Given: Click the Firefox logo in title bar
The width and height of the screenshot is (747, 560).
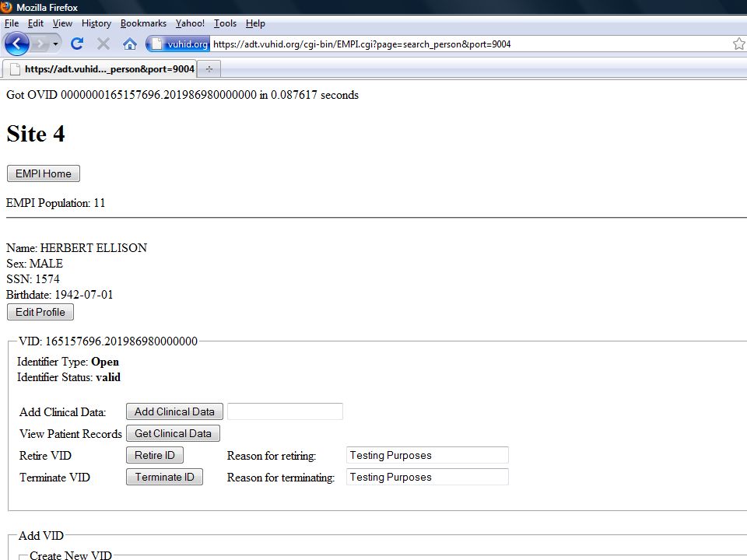Looking at the screenshot, I should (x=7, y=7).
